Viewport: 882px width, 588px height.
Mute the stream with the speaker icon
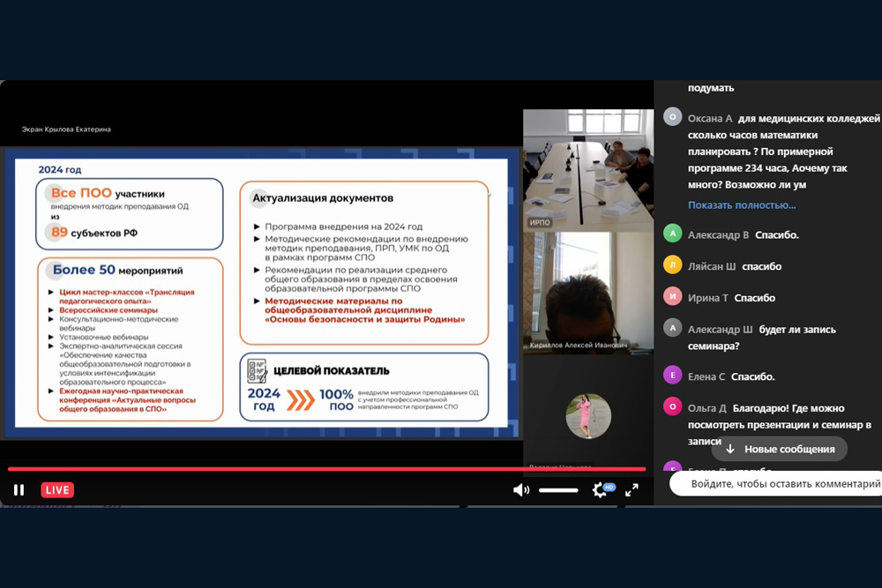point(521,490)
